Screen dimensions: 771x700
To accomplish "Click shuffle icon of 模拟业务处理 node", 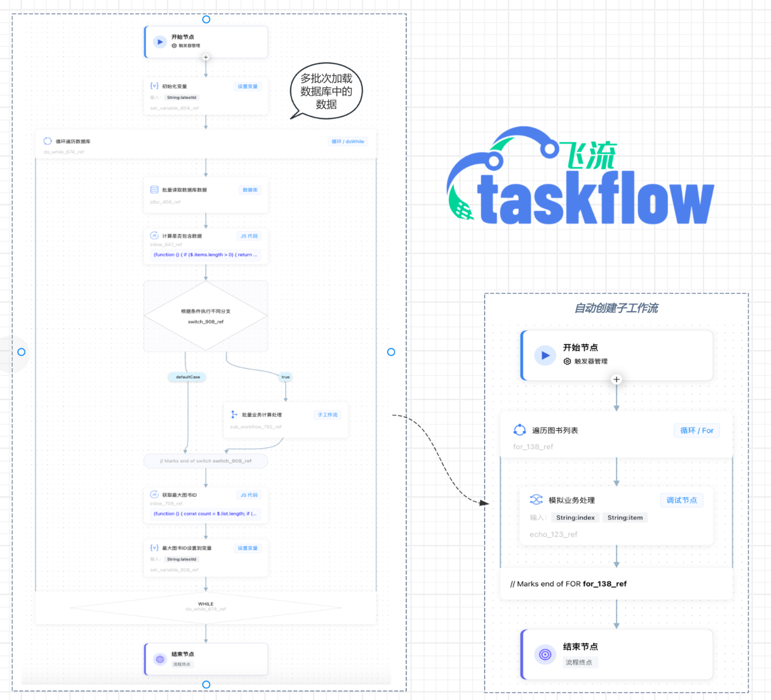I will coord(536,500).
